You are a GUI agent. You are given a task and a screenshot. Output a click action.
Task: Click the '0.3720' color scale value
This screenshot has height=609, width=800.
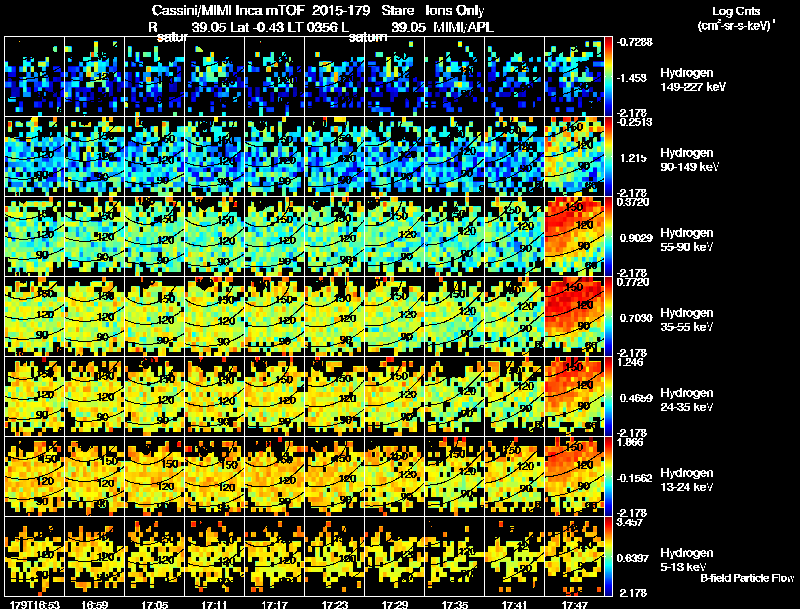[633, 202]
